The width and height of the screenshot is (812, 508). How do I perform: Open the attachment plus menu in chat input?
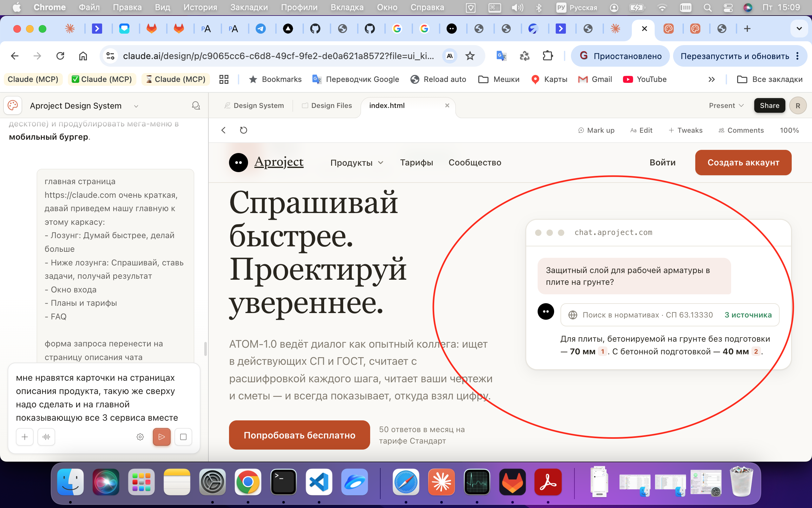25,437
